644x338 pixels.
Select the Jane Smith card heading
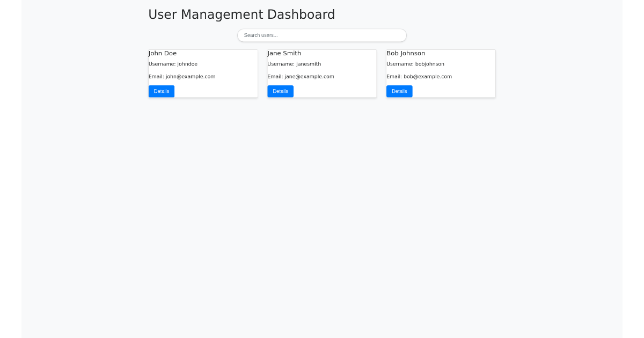point(284,53)
